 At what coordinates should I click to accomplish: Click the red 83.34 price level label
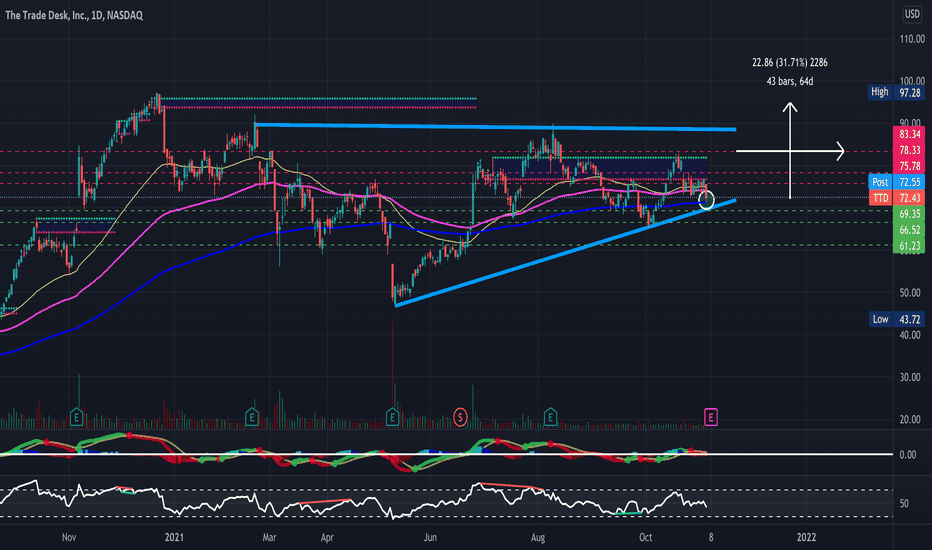909,134
